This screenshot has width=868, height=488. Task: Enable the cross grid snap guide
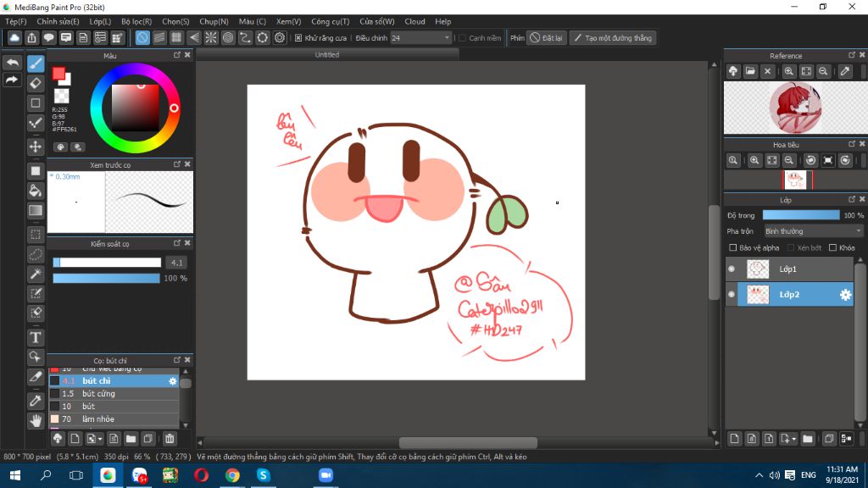(176, 37)
